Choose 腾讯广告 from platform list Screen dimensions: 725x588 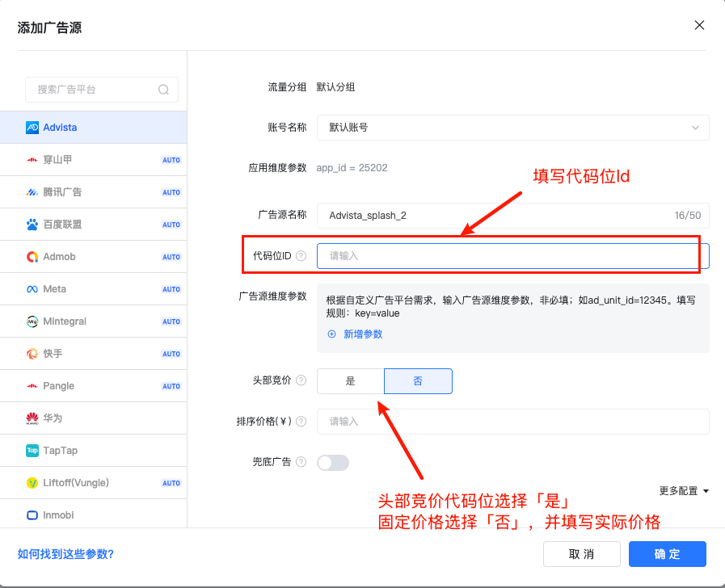(x=62, y=192)
